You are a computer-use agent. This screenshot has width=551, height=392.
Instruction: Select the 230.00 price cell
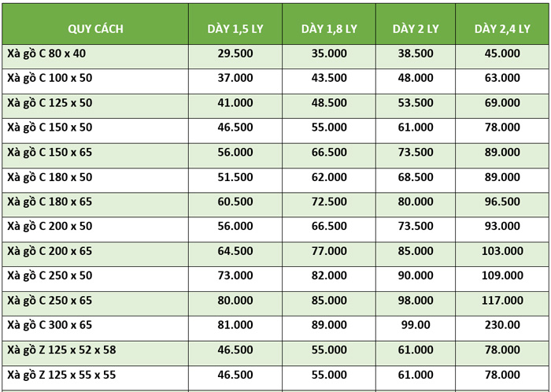point(502,324)
